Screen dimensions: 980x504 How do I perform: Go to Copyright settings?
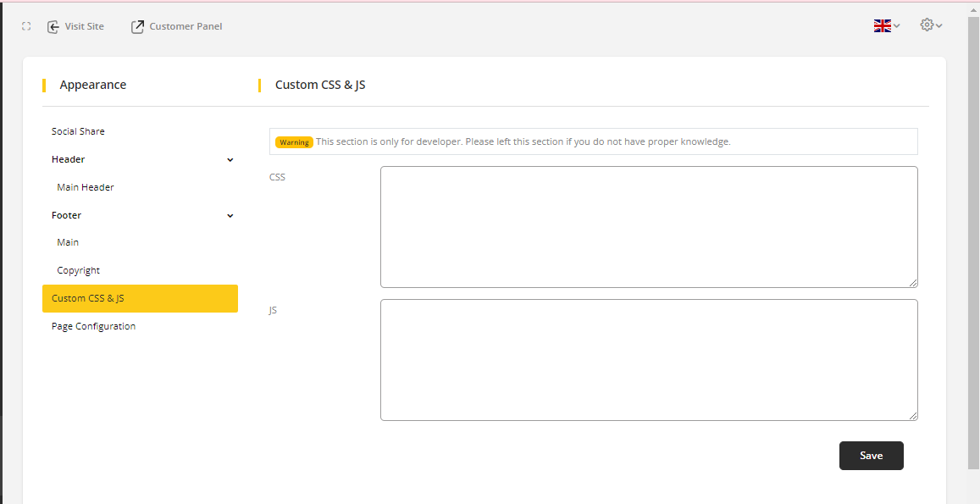click(x=79, y=270)
